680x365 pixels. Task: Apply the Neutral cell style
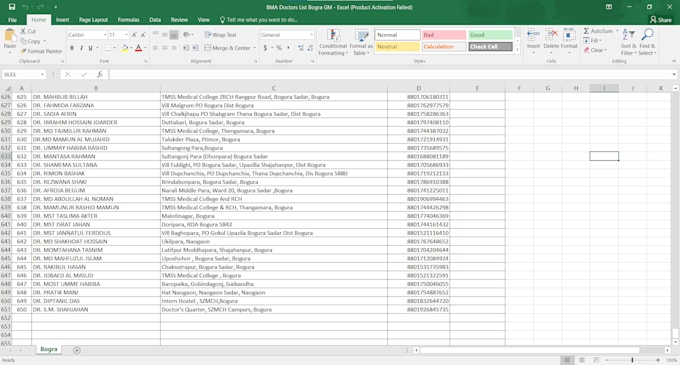click(x=398, y=46)
